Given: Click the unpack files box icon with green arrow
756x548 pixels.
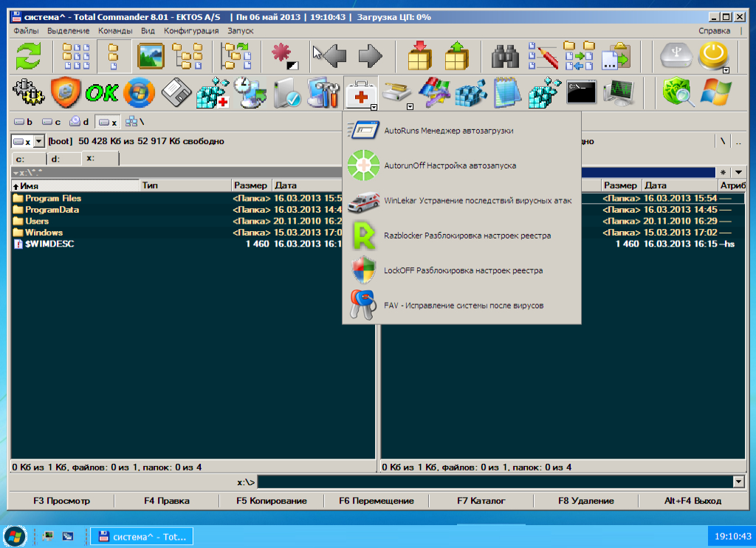Looking at the screenshot, I should 456,56.
